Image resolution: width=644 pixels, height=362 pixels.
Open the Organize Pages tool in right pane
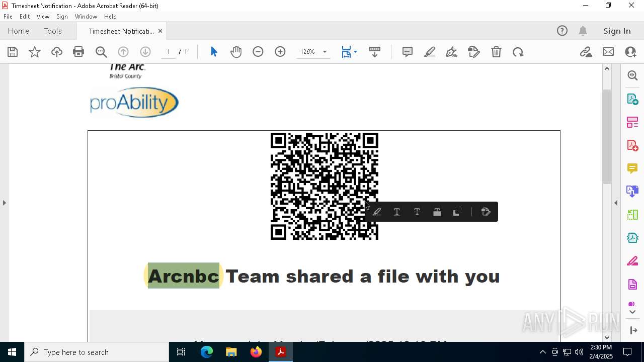coord(632,122)
